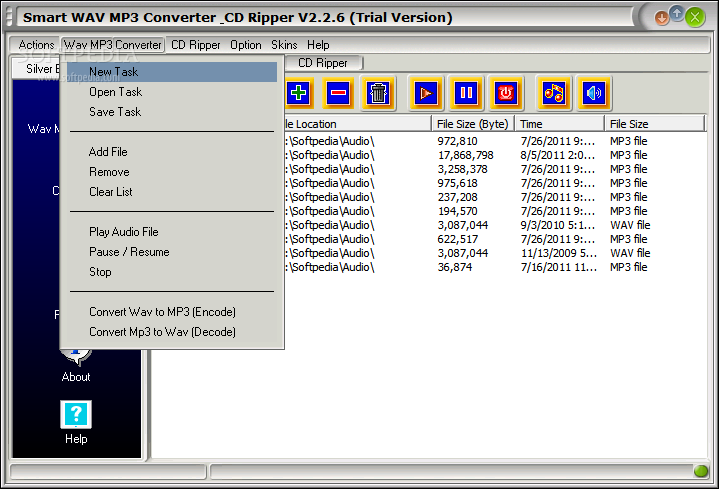
Task: Click the blue speaker icon
Action: click(x=594, y=93)
